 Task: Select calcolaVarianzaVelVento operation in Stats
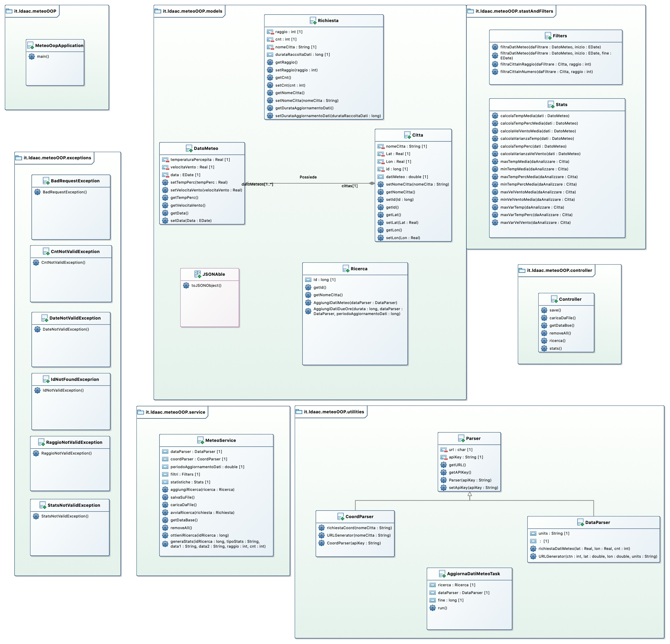541,154
